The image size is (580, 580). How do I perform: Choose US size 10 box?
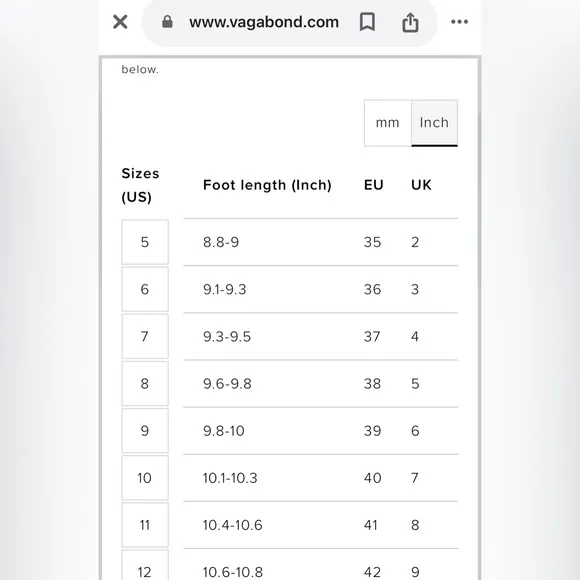[145, 478]
